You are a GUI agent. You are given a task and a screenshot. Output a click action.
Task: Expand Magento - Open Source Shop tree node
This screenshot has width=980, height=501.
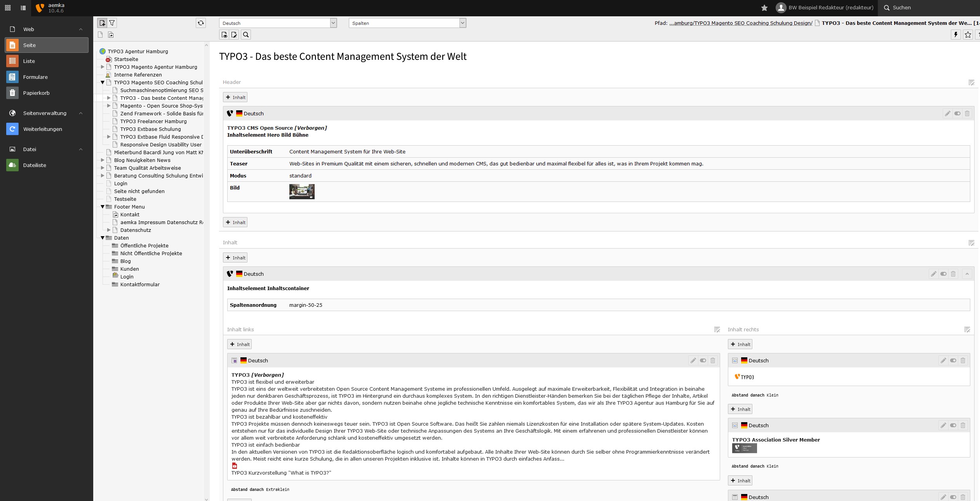click(x=109, y=106)
